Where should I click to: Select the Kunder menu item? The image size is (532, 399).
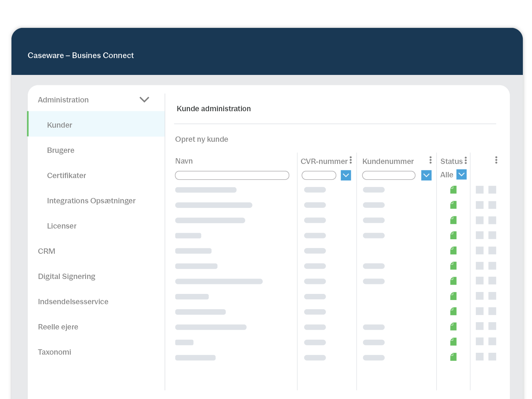(x=60, y=125)
